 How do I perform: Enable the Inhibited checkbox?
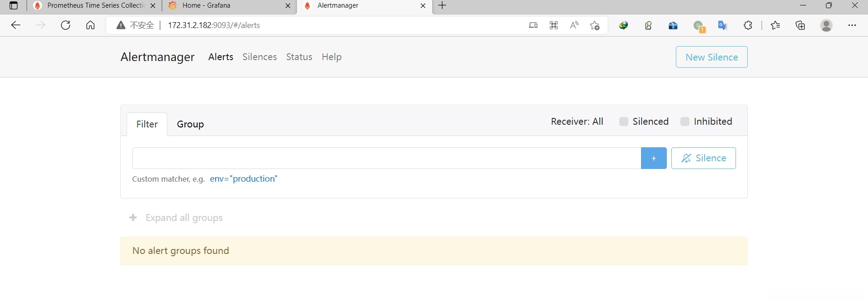click(685, 122)
